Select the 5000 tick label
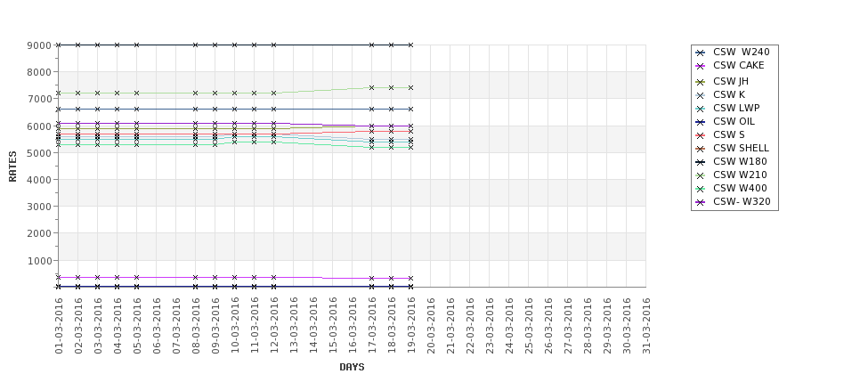The image size is (868, 382). 39,153
